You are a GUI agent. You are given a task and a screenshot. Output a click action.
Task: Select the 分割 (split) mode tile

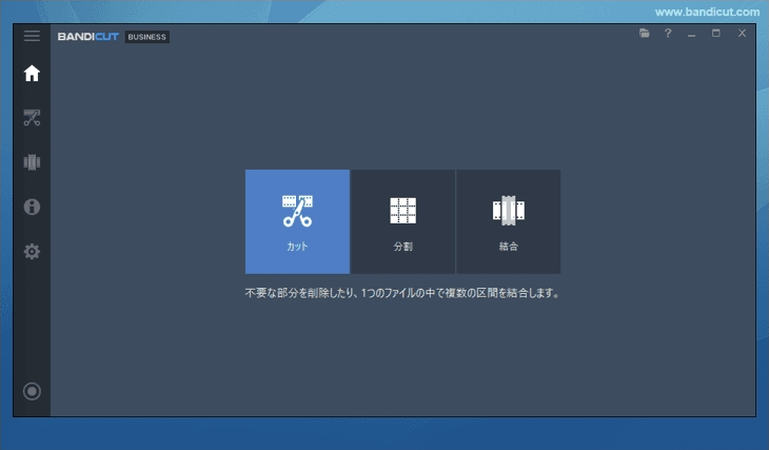pyautogui.click(x=403, y=221)
